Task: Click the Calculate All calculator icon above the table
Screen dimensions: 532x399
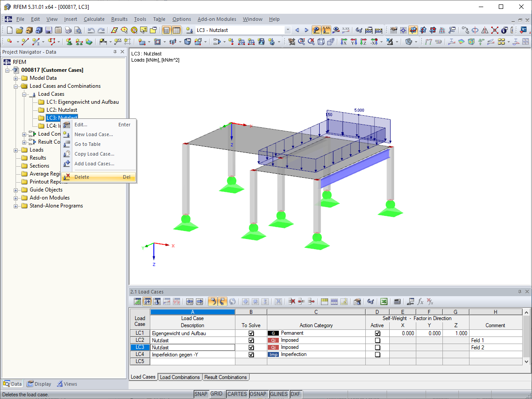Action: point(398,301)
